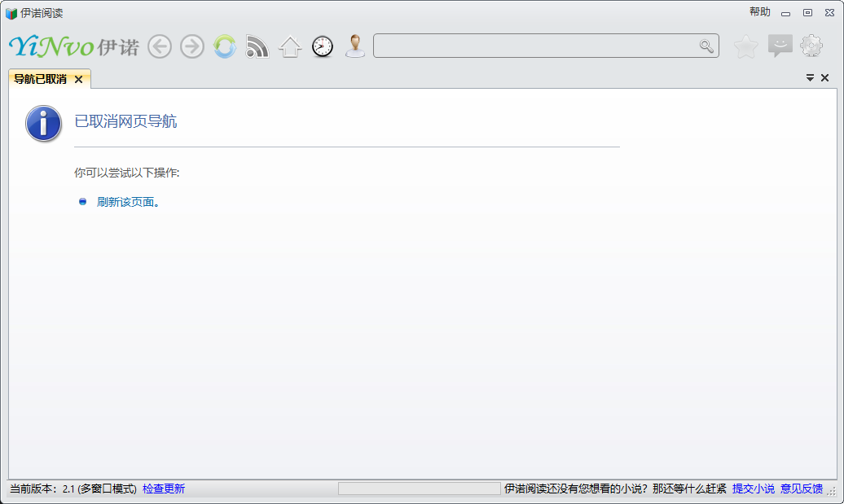Close the 导航已取消 tab
The width and height of the screenshot is (844, 504).
point(78,80)
